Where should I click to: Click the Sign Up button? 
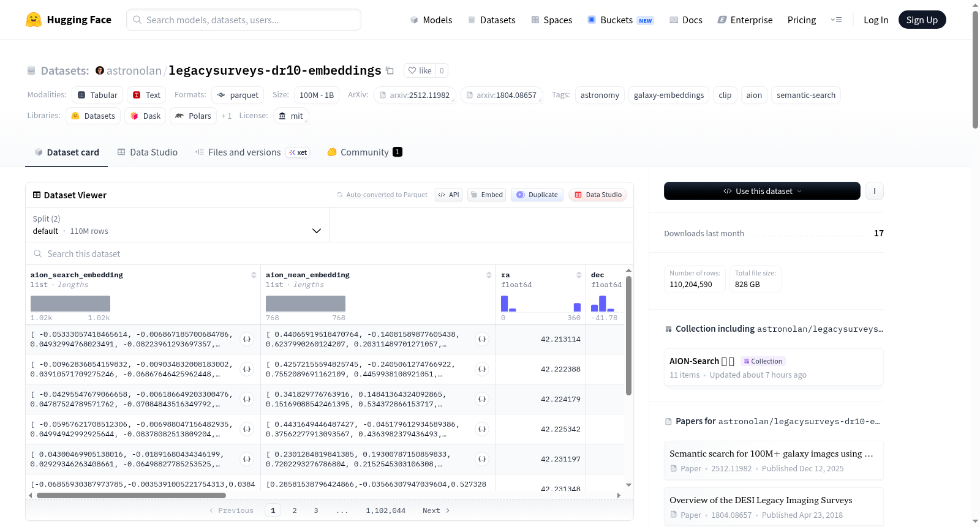pos(922,20)
